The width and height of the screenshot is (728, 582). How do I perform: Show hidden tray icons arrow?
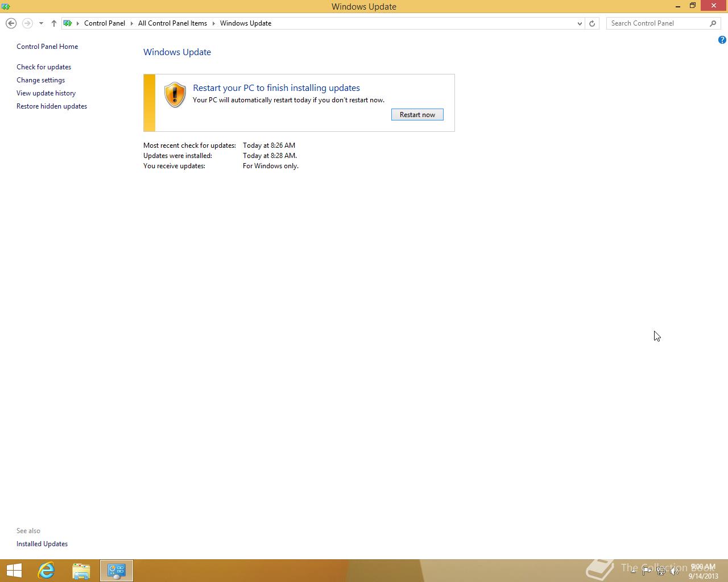click(x=633, y=571)
